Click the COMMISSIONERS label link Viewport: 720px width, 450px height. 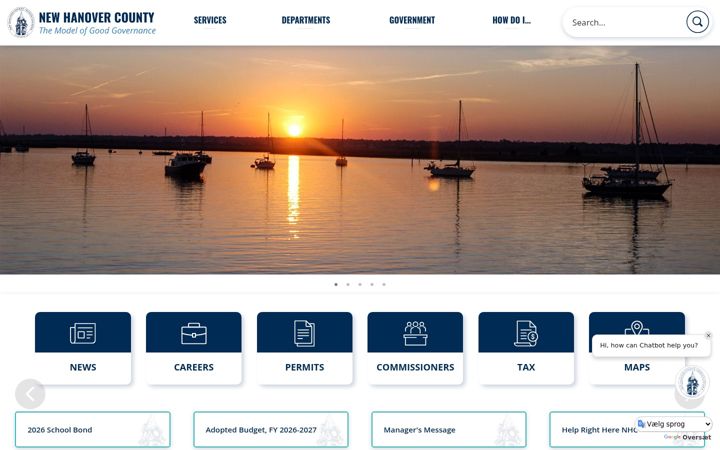click(x=415, y=367)
